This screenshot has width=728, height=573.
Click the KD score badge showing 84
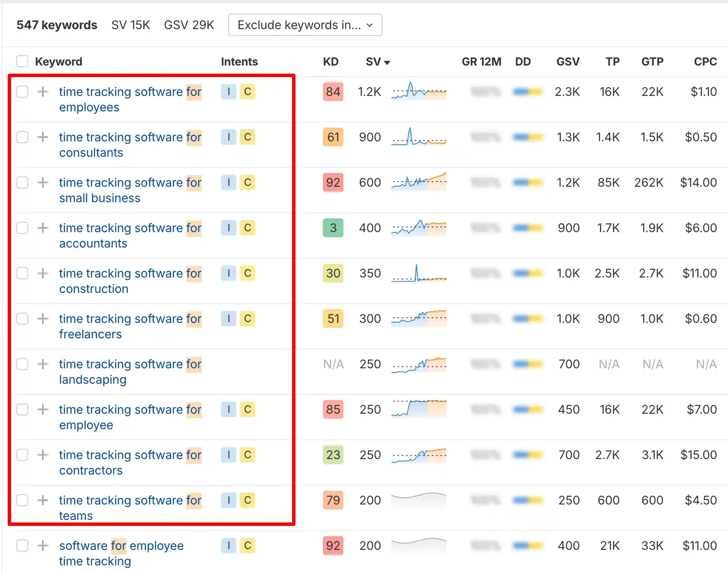point(333,92)
